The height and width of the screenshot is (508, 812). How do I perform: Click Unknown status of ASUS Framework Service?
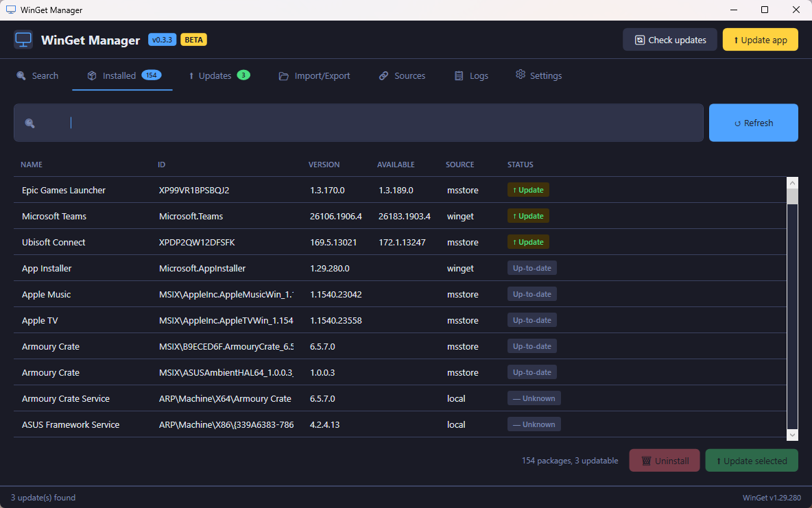pyautogui.click(x=534, y=424)
